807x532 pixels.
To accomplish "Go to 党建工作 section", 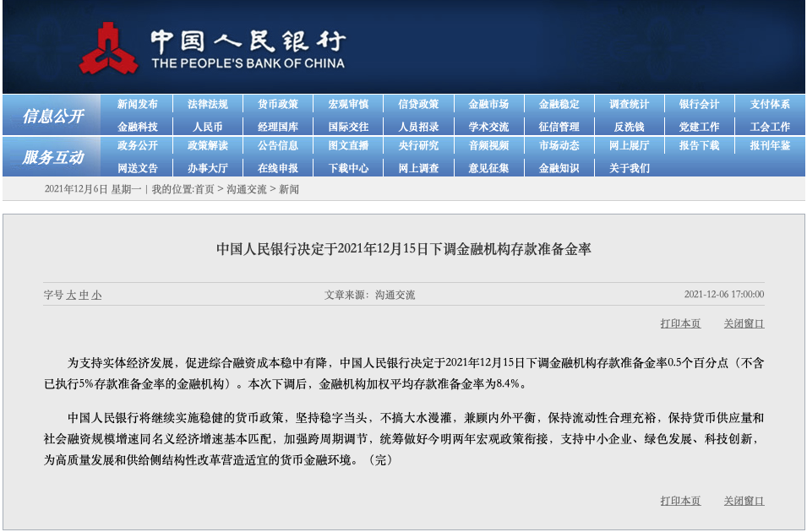I will pyautogui.click(x=699, y=127).
